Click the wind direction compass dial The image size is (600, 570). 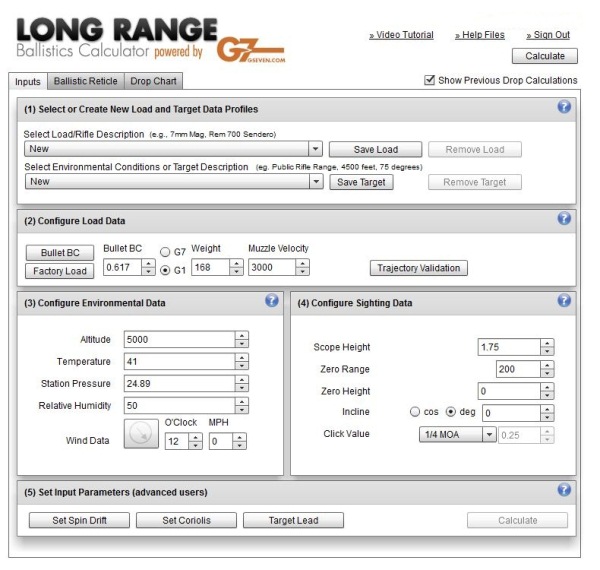click(141, 433)
